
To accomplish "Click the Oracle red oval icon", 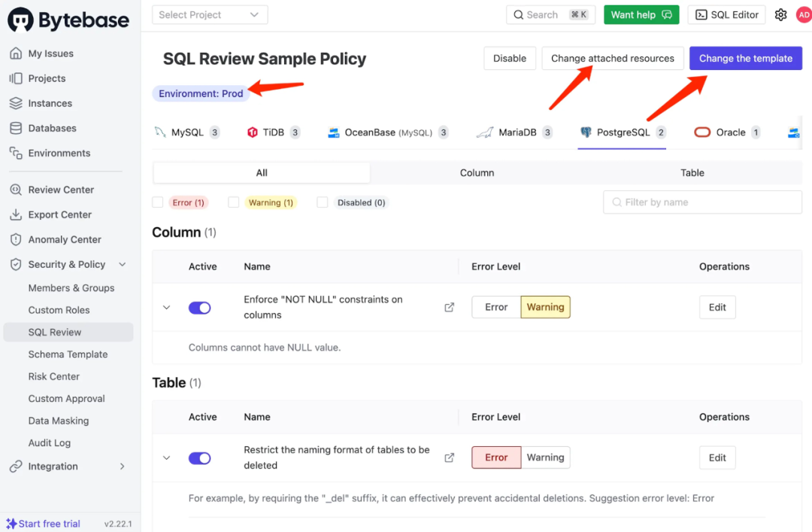I will pos(702,132).
